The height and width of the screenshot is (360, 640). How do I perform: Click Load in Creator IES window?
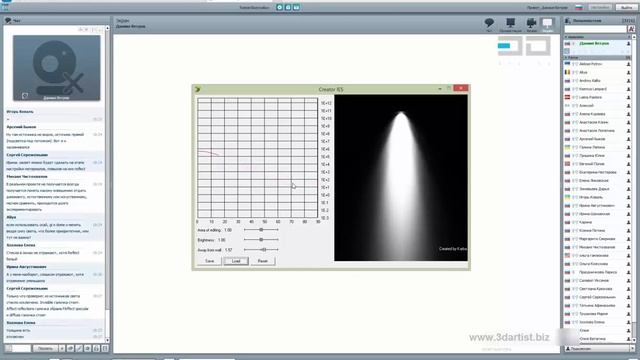pyautogui.click(x=236, y=261)
